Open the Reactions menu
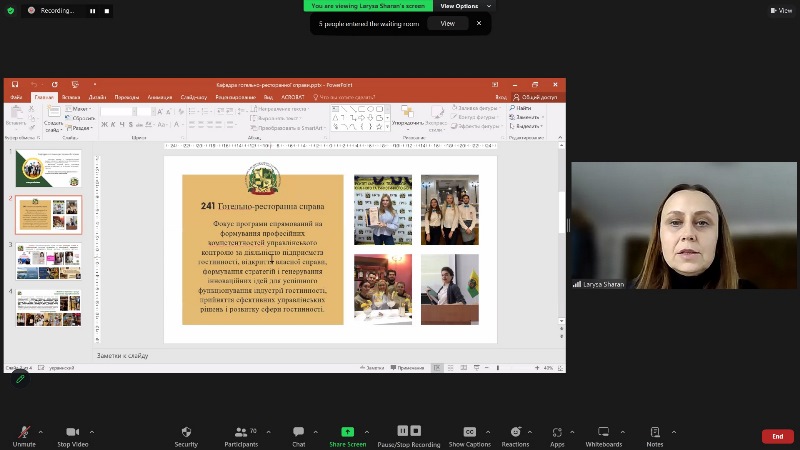 (515, 433)
